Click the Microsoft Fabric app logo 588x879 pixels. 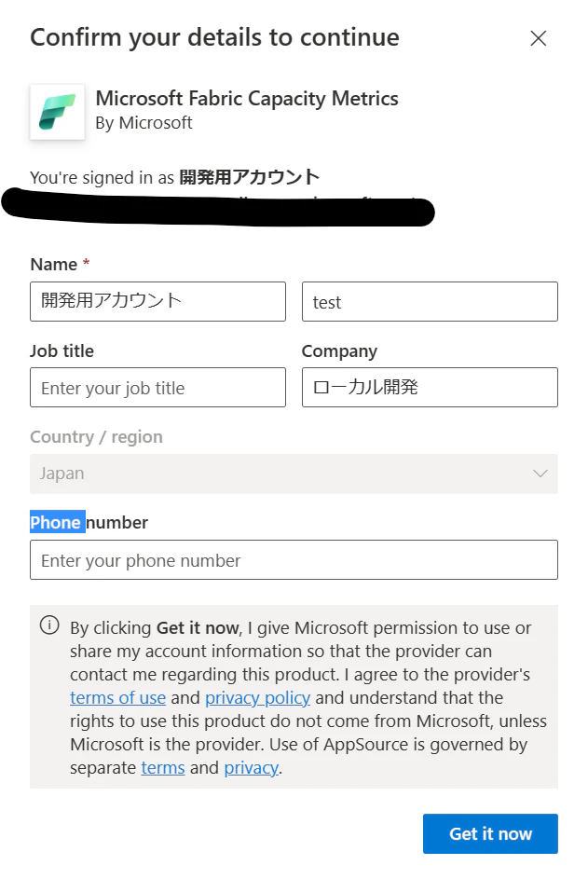57,112
